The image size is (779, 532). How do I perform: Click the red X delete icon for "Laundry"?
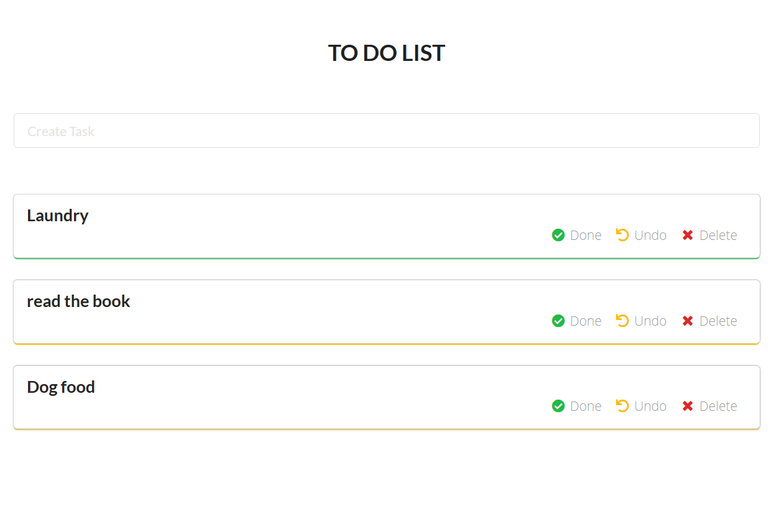[687, 235]
